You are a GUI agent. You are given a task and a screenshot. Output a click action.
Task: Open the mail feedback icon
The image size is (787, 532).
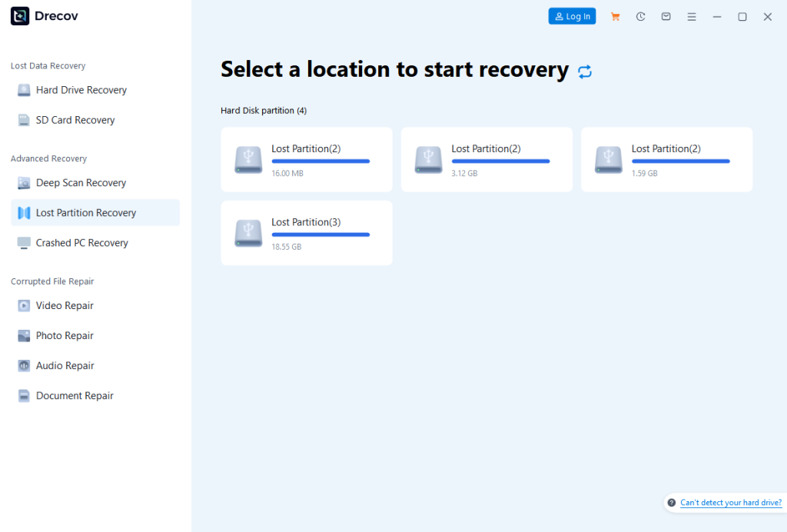(666, 16)
